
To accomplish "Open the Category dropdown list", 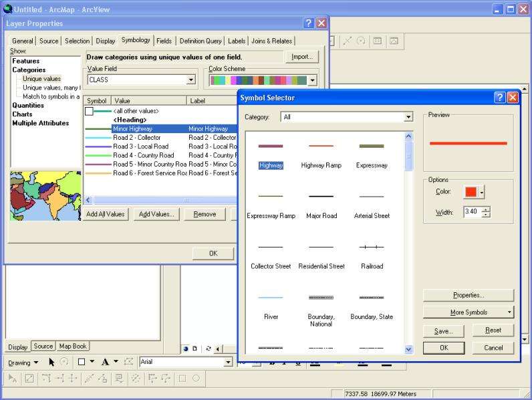I will tap(408, 117).
